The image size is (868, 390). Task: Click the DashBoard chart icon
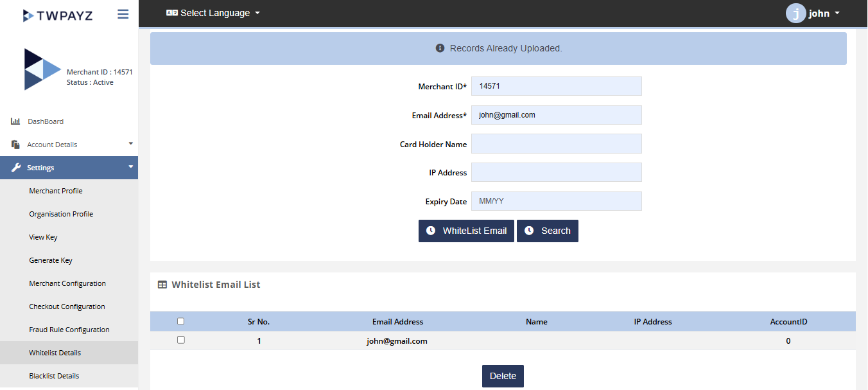[x=16, y=121]
